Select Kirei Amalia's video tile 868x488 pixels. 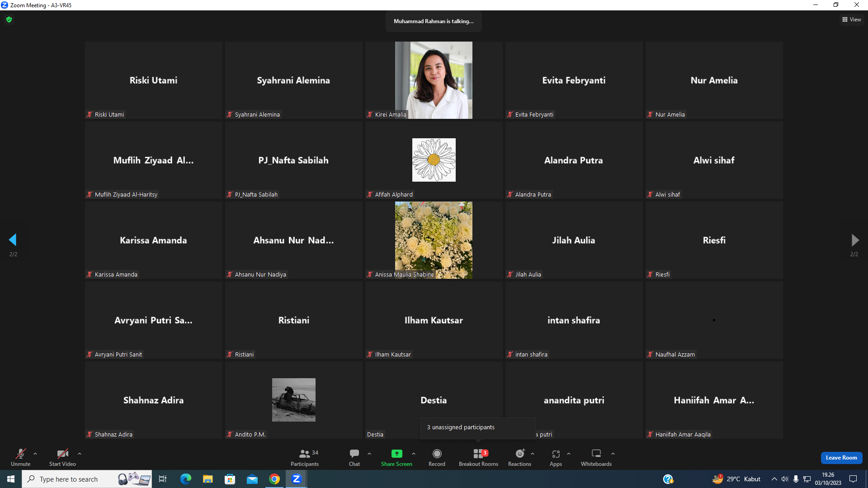(434, 80)
